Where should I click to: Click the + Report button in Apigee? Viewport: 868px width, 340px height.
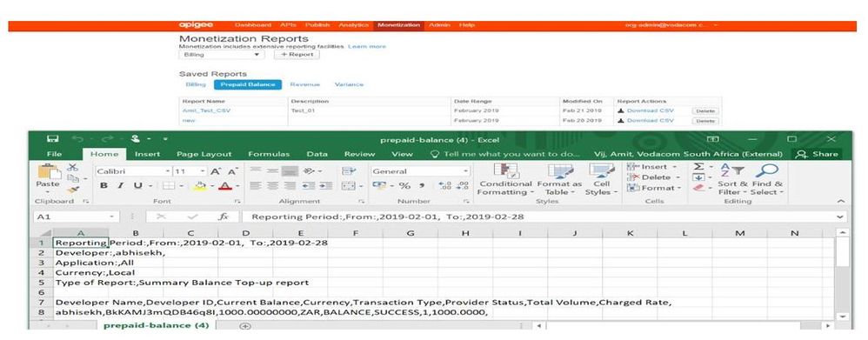coord(297,55)
